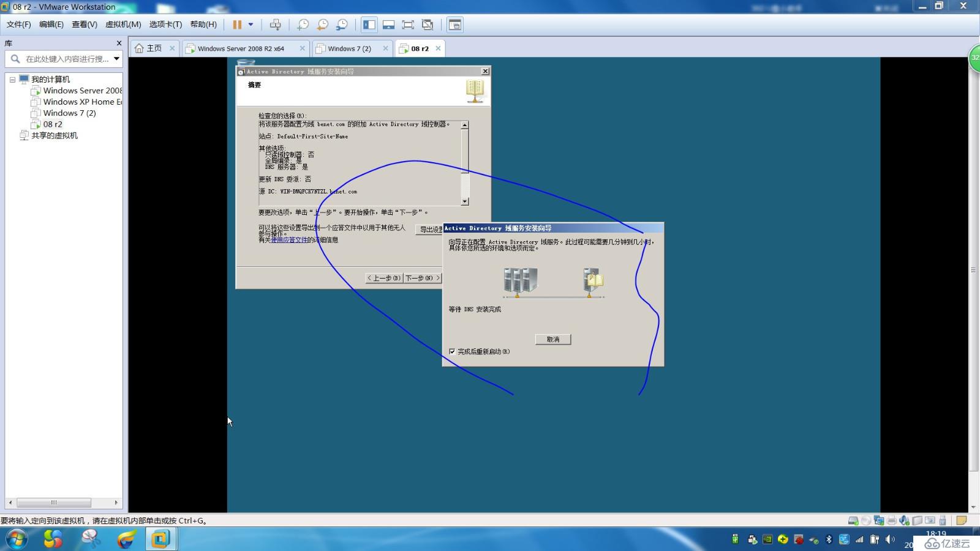The height and width of the screenshot is (551, 980).
Task: Open the snapshot manager
Action: click(342, 24)
